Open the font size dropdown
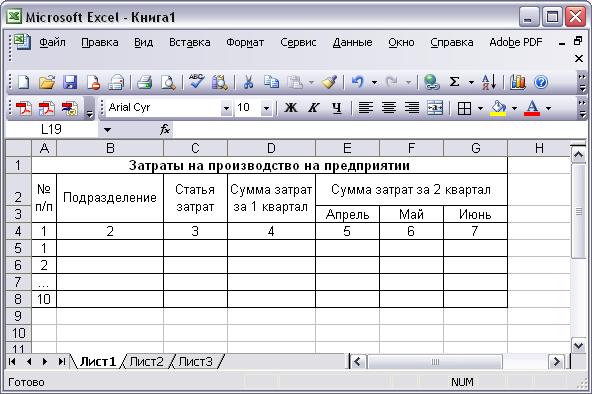The height and width of the screenshot is (394, 592). pyautogui.click(x=266, y=109)
